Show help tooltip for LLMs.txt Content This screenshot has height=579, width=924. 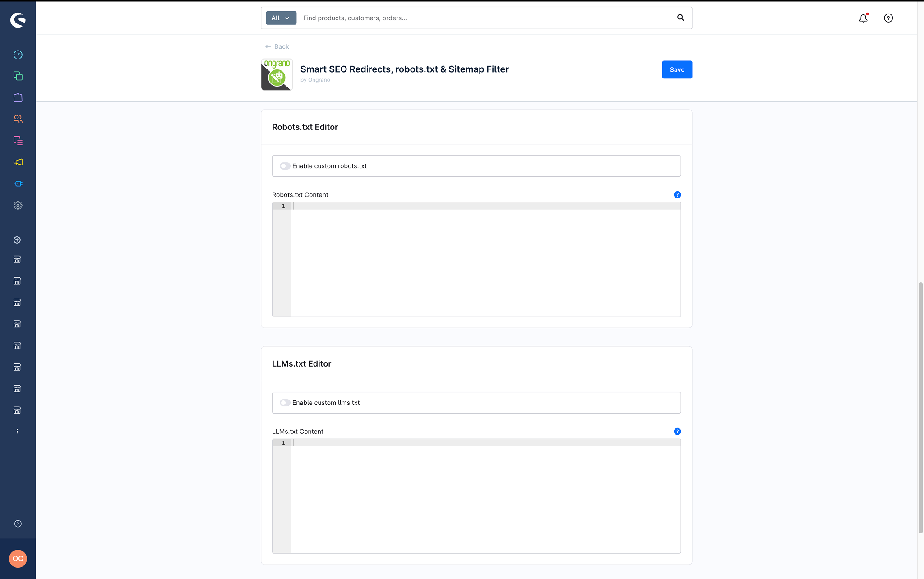pos(677,432)
